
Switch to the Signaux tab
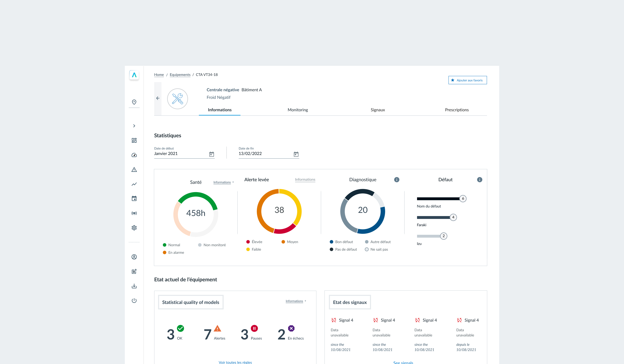coord(378,110)
